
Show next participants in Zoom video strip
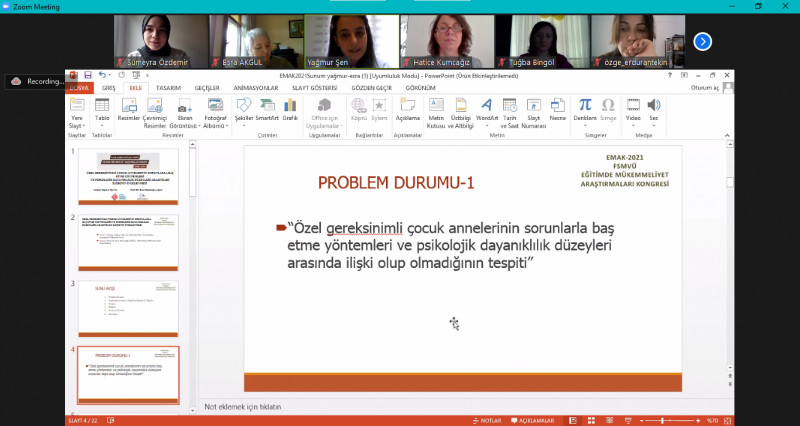coord(703,41)
